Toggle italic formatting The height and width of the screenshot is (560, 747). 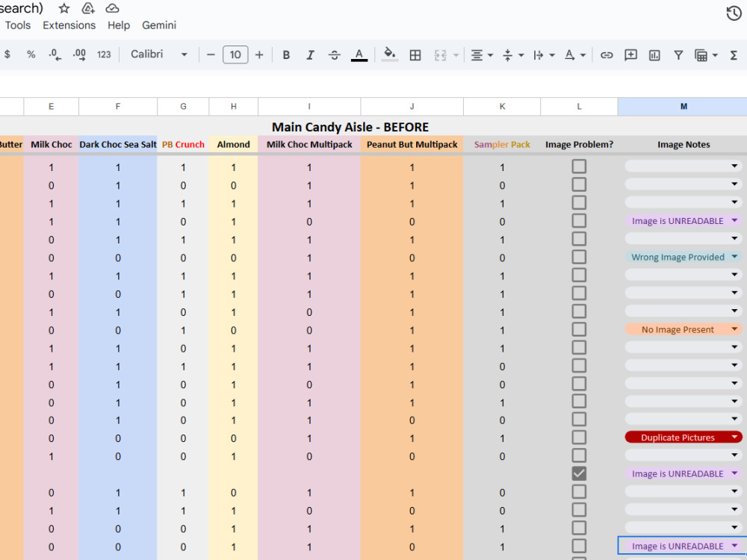click(310, 55)
